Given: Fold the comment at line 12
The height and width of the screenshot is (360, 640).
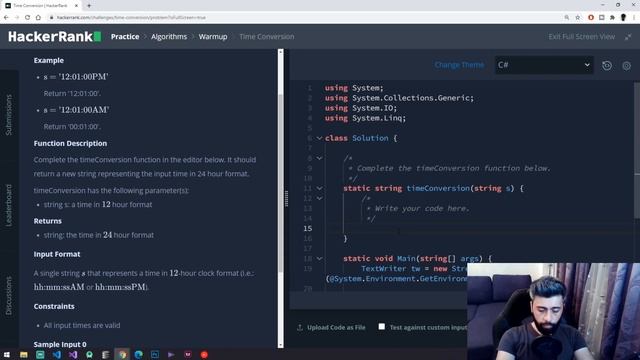Looking at the screenshot, I should pyautogui.click(x=319, y=198).
